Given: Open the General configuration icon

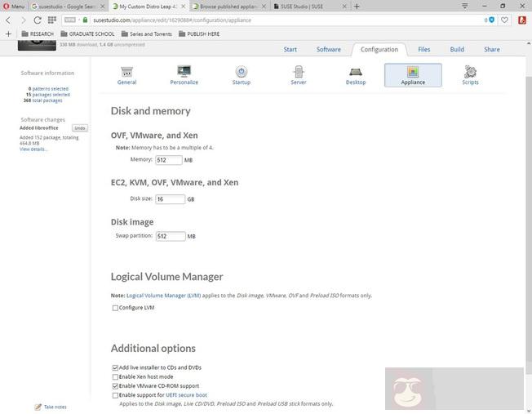Looking at the screenshot, I should point(126,75).
